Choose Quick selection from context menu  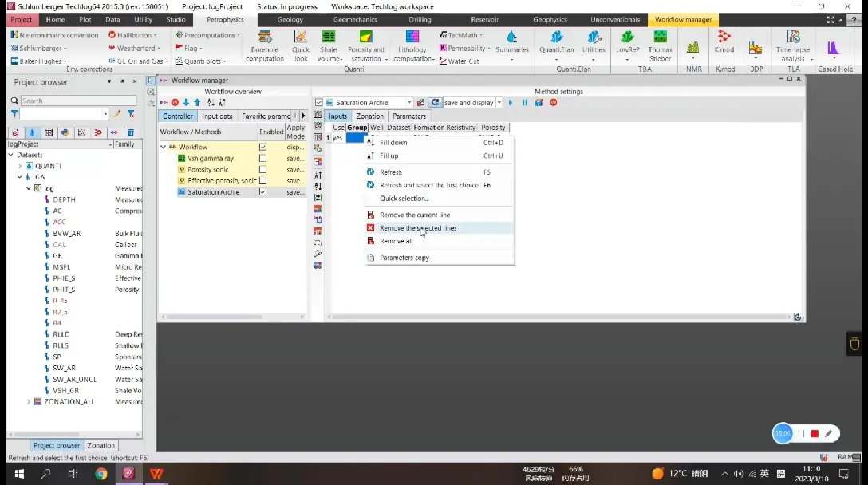click(x=440, y=198)
